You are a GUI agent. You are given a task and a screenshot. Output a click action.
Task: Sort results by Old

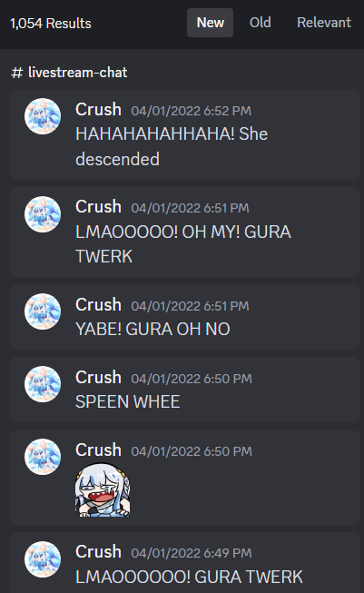click(x=260, y=23)
